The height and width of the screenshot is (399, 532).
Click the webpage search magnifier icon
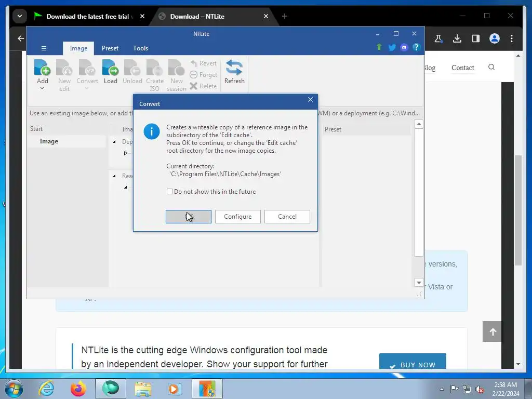click(491, 67)
